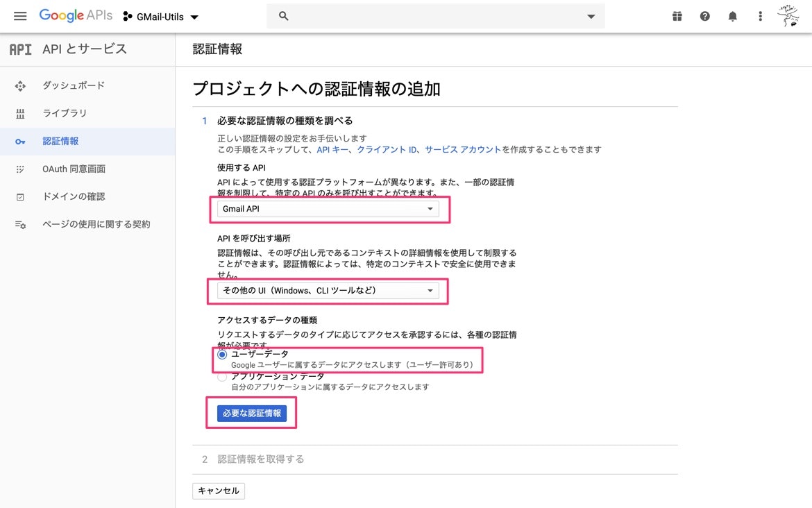This screenshot has width=812, height=508.
Task: Click the Google APIs logo
Action: click(76, 15)
